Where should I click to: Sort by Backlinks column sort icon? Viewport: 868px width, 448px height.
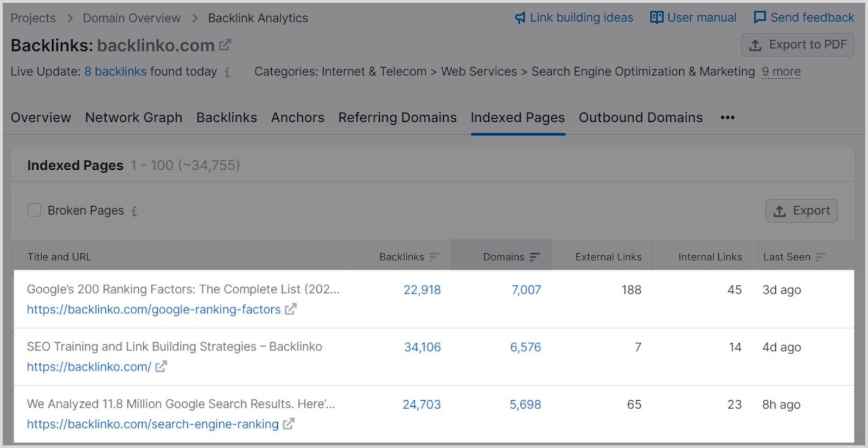point(433,257)
